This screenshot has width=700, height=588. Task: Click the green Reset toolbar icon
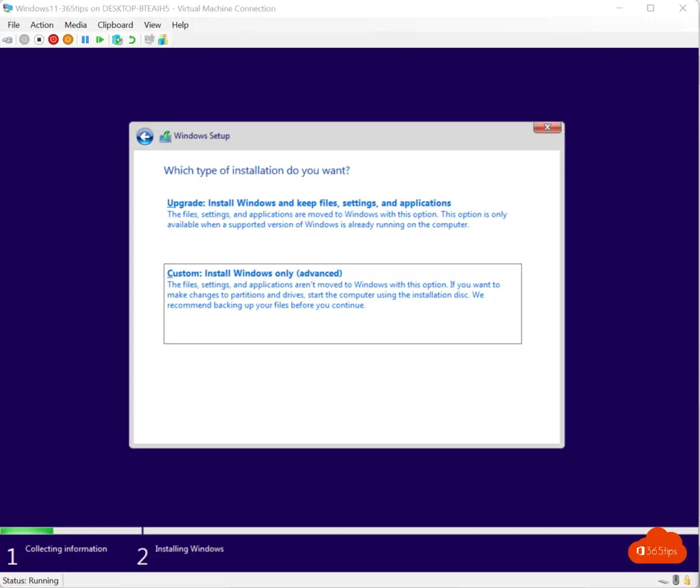(100, 40)
